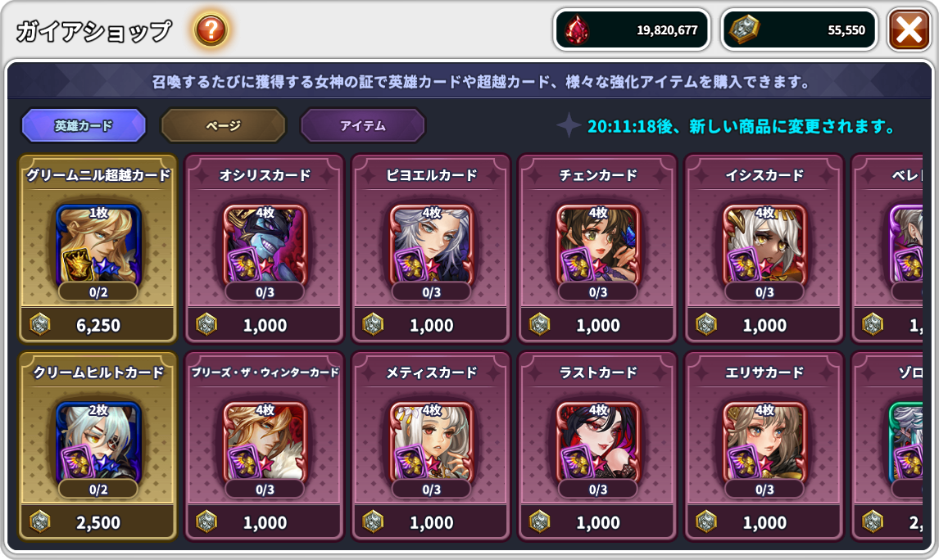
Task: Switch to the ページ tab
Action: tap(224, 125)
